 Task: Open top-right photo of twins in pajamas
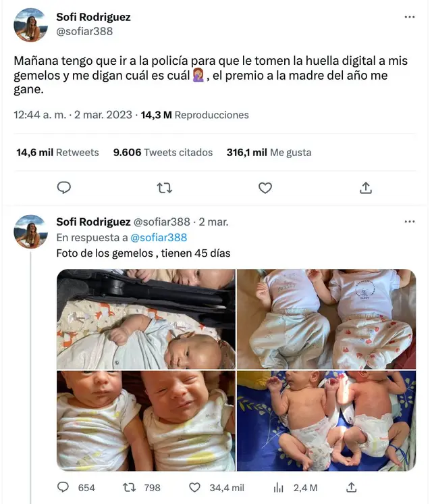click(326, 319)
